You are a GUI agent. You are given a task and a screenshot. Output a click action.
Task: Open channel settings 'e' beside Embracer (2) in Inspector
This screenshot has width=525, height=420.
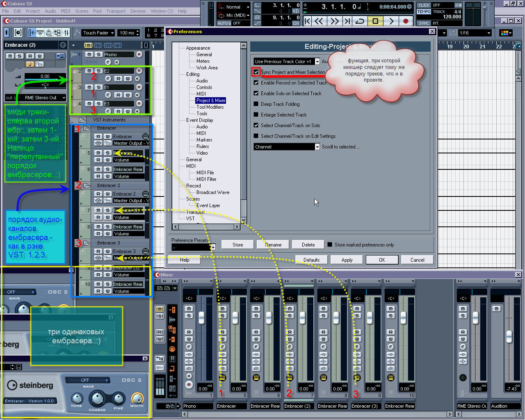pyautogui.click(x=63, y=45)
